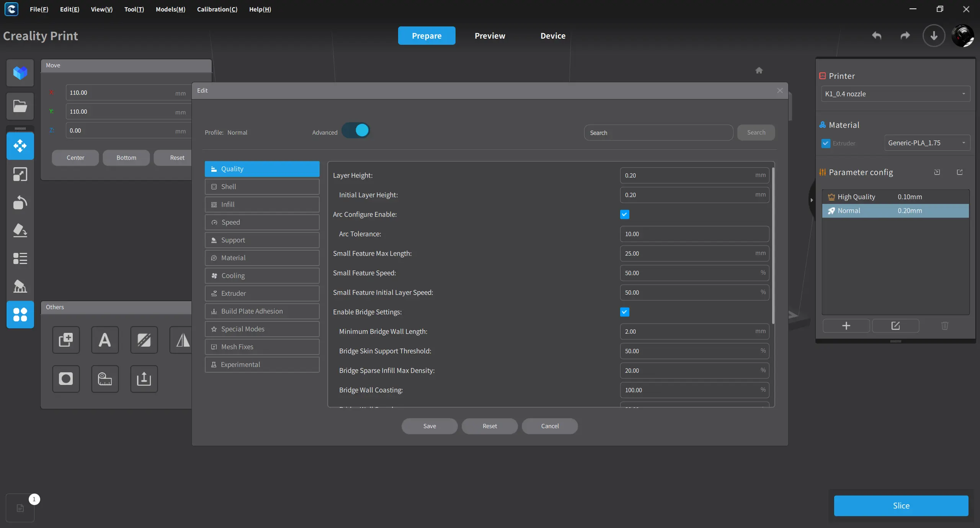Viewport: 980px width, 528px height.
Task: Click the mirror tool icon
Action: point(181,340)
